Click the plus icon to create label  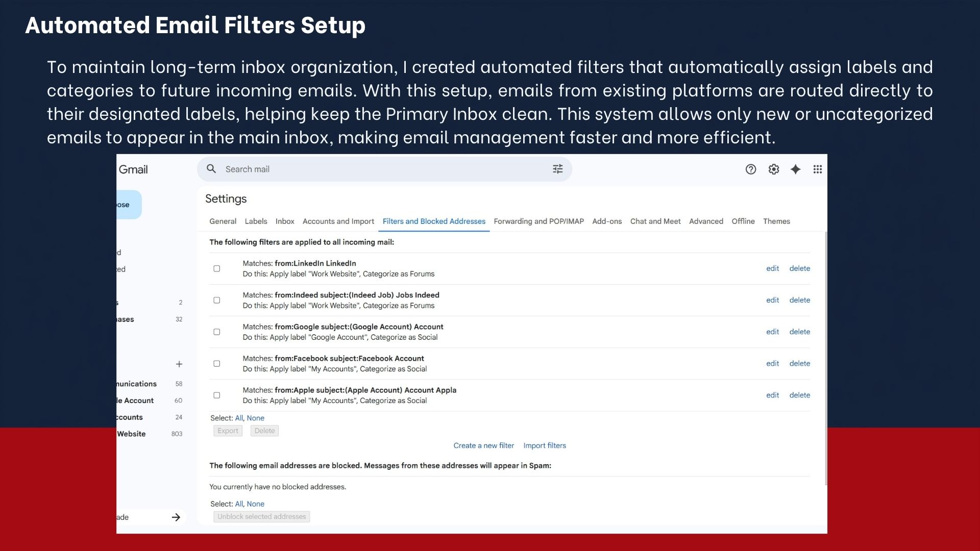[x=179, y=364]
